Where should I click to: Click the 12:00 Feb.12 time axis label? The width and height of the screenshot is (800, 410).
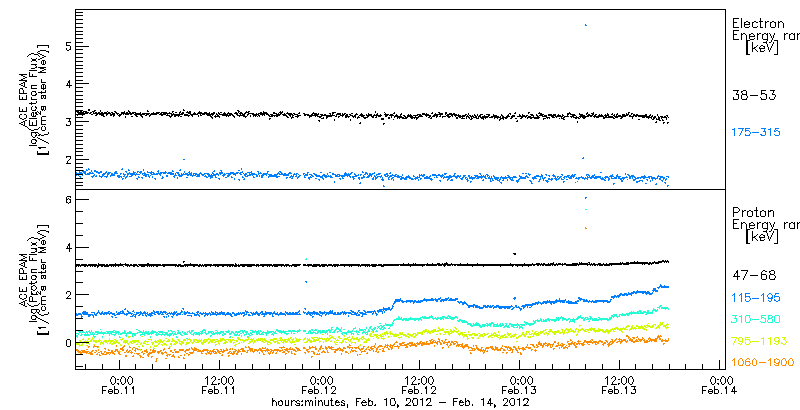pos(419,386)
